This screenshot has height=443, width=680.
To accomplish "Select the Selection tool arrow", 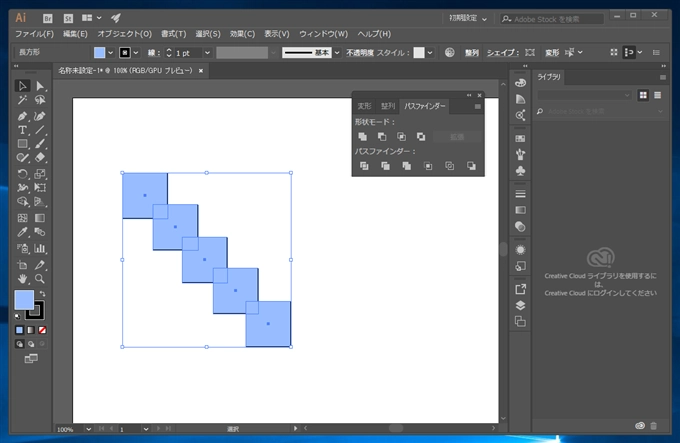I will point(23,86).
